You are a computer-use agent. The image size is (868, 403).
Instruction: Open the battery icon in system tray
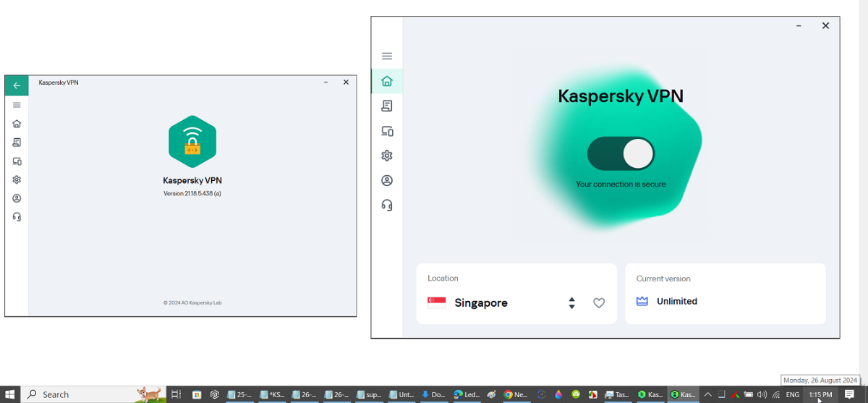click(749, 394)
